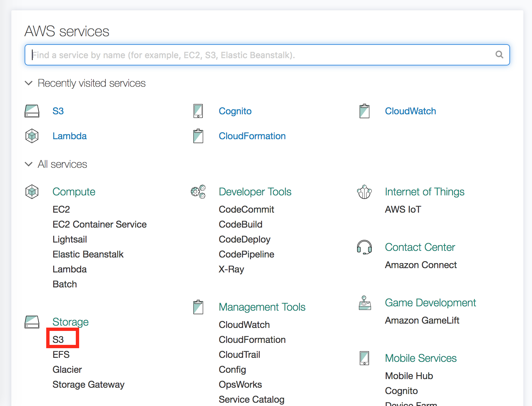Open Service Catalog
The height and width of the screenshot is (406, 532).
point(252,399)
